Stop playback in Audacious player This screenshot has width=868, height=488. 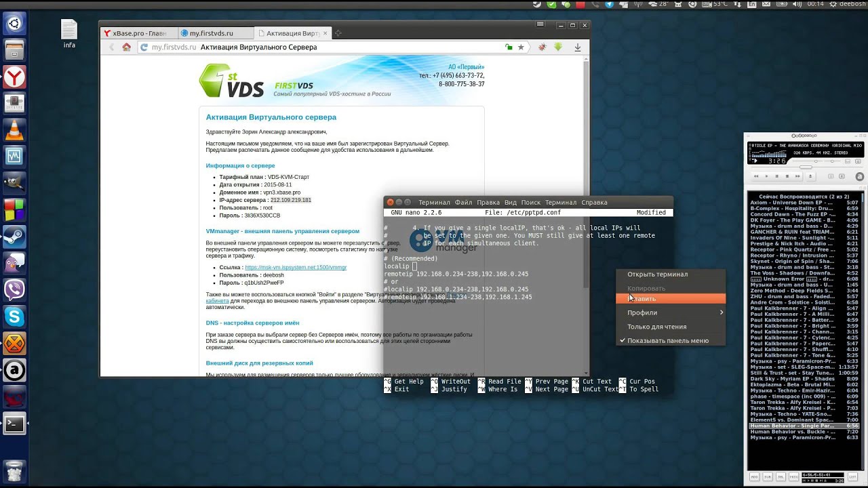787,176
